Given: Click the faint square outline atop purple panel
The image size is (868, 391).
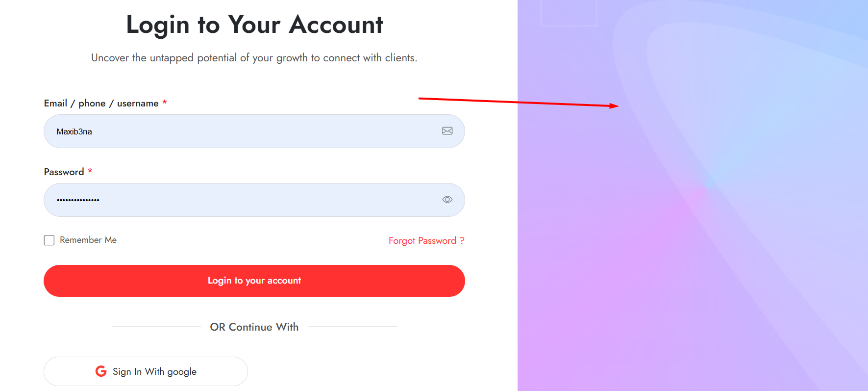Looking at the screenshot, I should (569, 13).
